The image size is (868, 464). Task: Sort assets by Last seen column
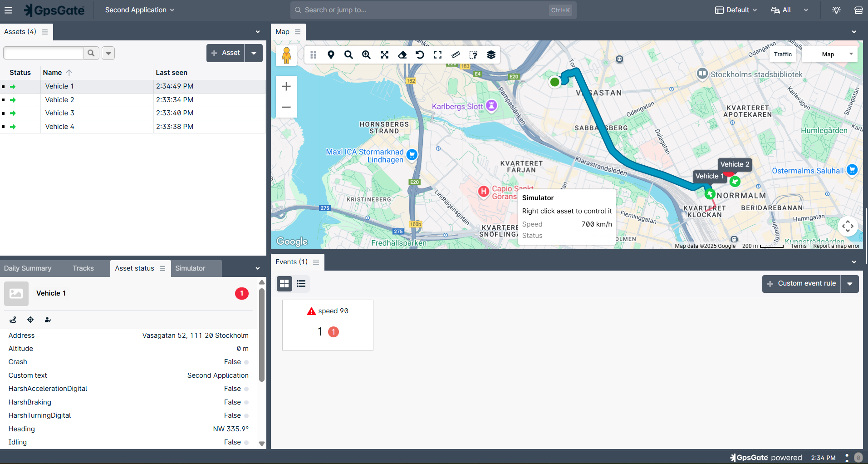172,73
